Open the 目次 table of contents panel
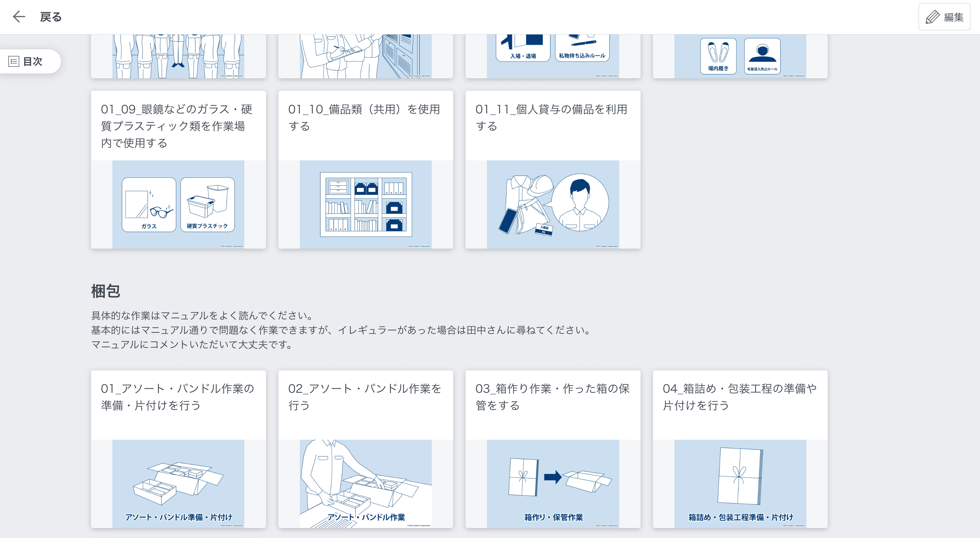980x538 pixels. click(x=30, y=61)
